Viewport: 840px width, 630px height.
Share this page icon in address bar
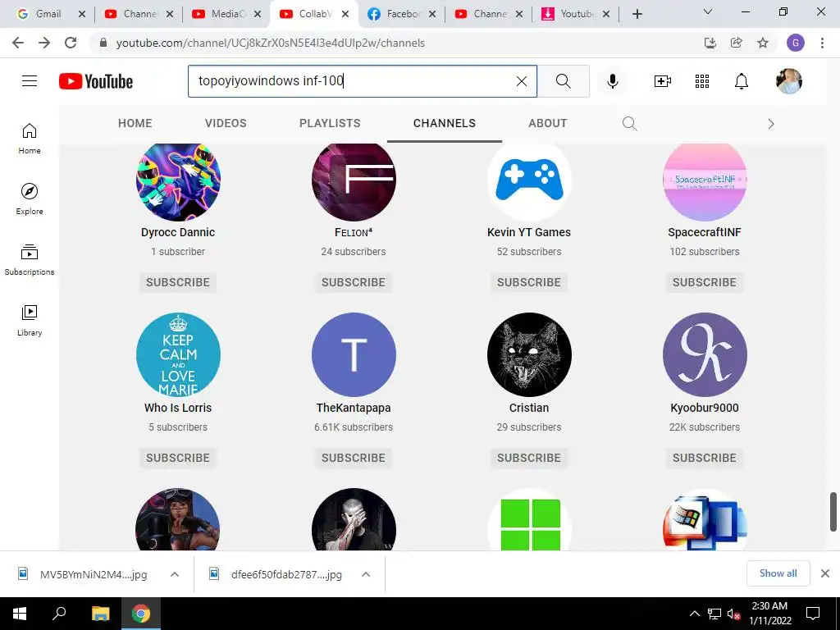click(x=737, y=43)
